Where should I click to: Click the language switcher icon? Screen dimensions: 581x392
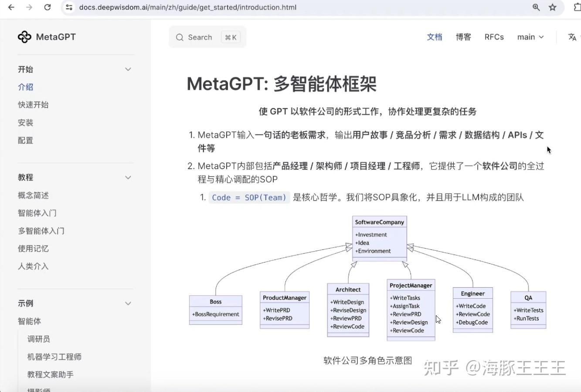tap(572, 37)
